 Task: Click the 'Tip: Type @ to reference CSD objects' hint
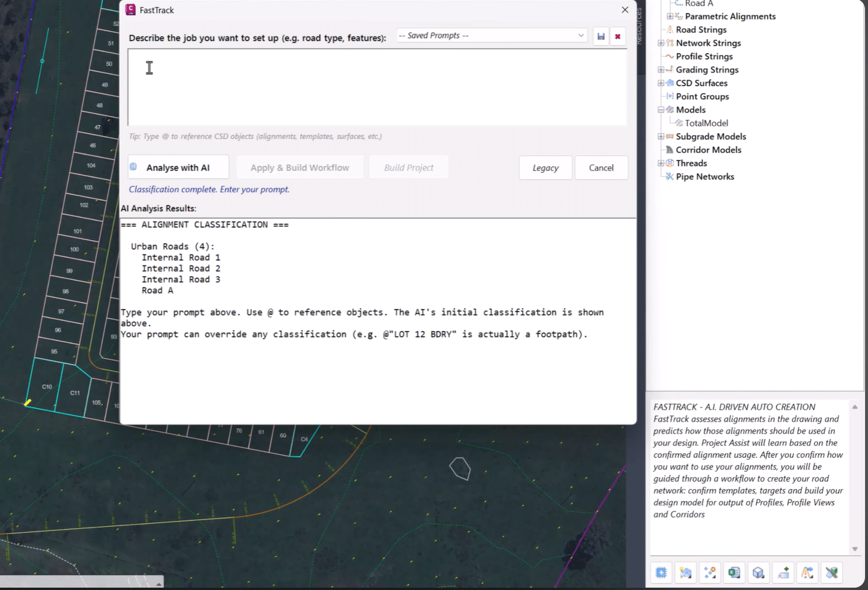coord(255,136)
